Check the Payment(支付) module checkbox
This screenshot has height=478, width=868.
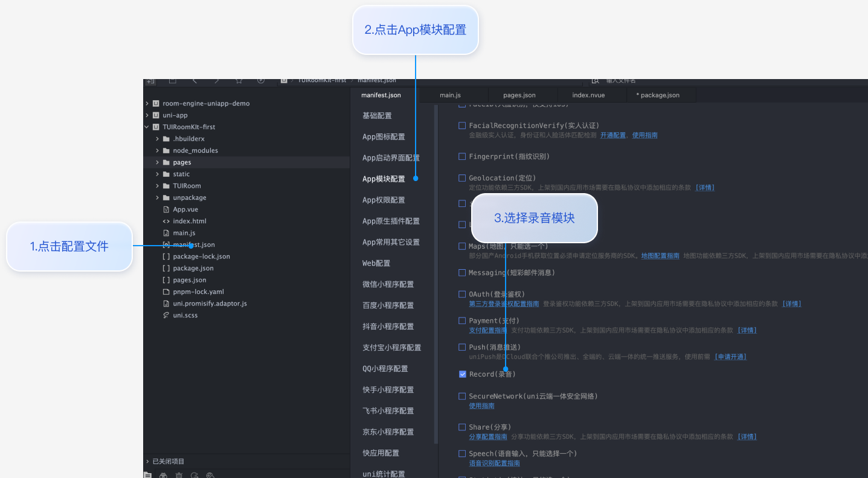click(x=463, y=320)
